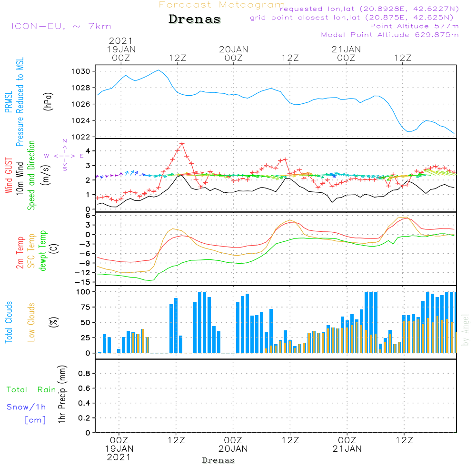
Task: Click the '10m Wind' black label
Action: click(x=20, y=178)
